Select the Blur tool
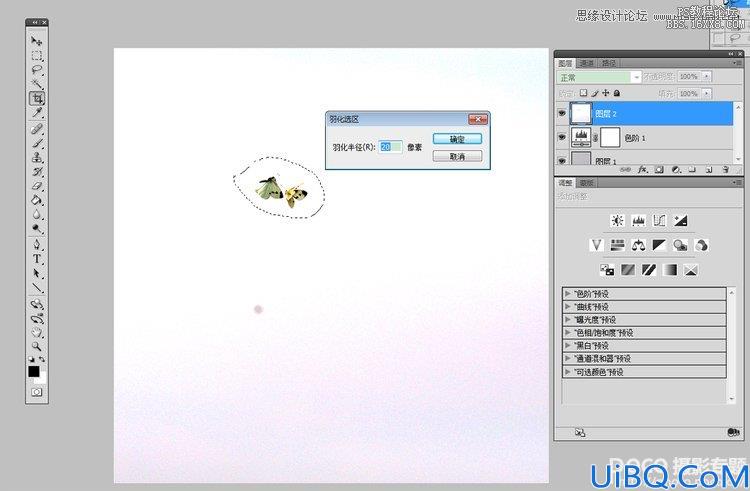 click(x=37, y=215)
